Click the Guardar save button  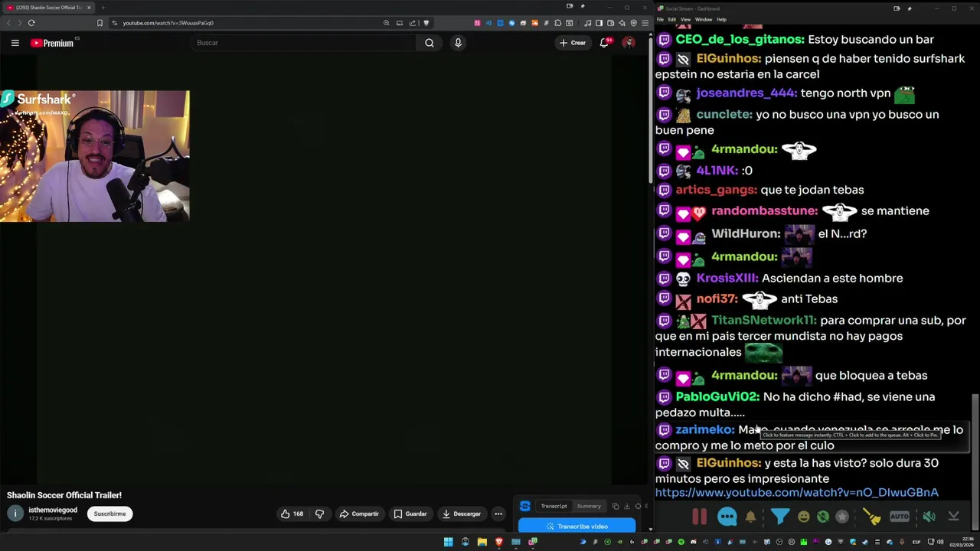point(410,514)
